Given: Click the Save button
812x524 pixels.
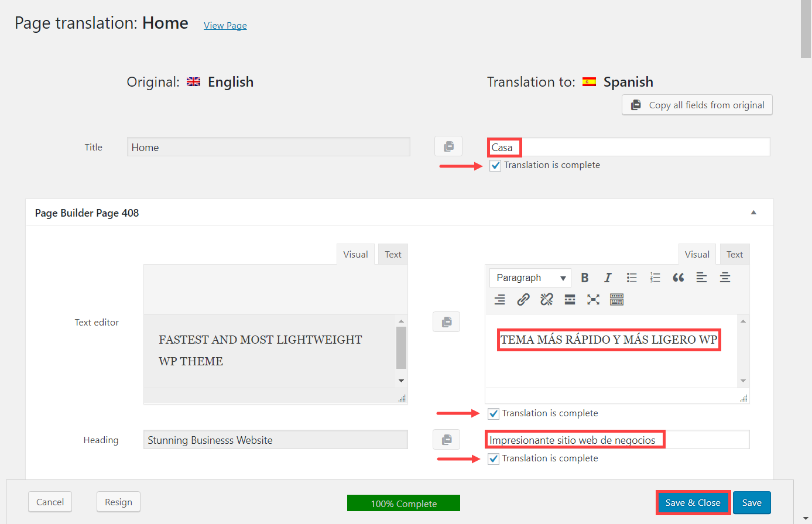Looking at the screenshot, I should [x=752, y=502].
